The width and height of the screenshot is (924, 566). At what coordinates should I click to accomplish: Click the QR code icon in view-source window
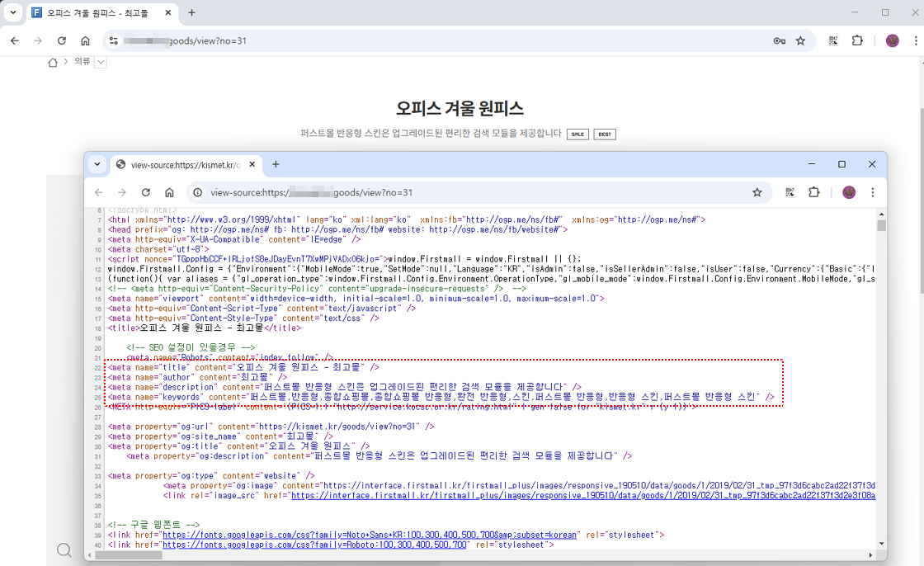click(x=790, y=192)
